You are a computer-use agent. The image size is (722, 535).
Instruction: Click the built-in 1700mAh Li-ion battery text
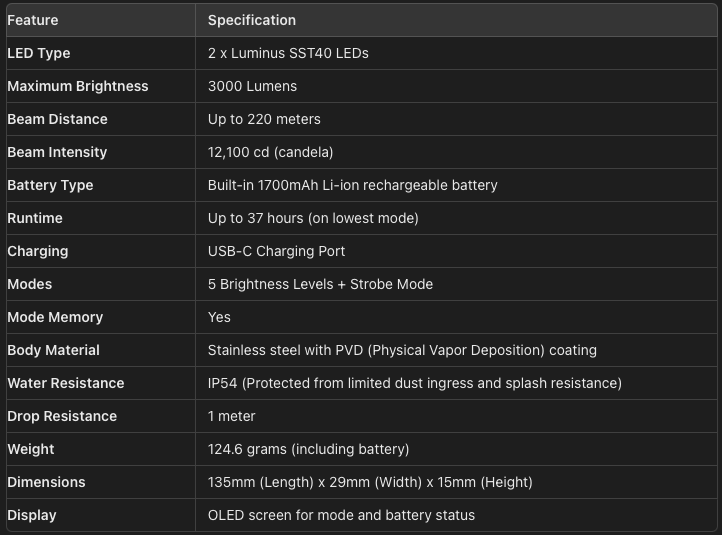click(352, 185)
